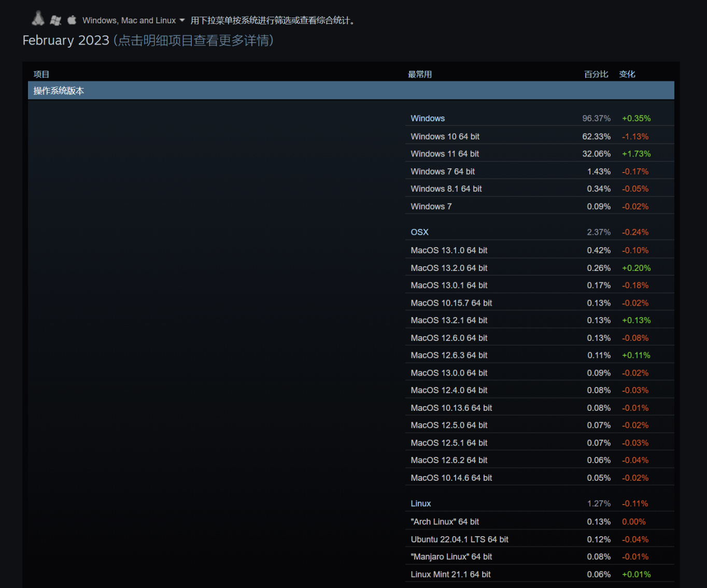The height and width of the screenshot is (588, 707).
Task: Click the Apple logo icon
Action: (x=72, y=20)
